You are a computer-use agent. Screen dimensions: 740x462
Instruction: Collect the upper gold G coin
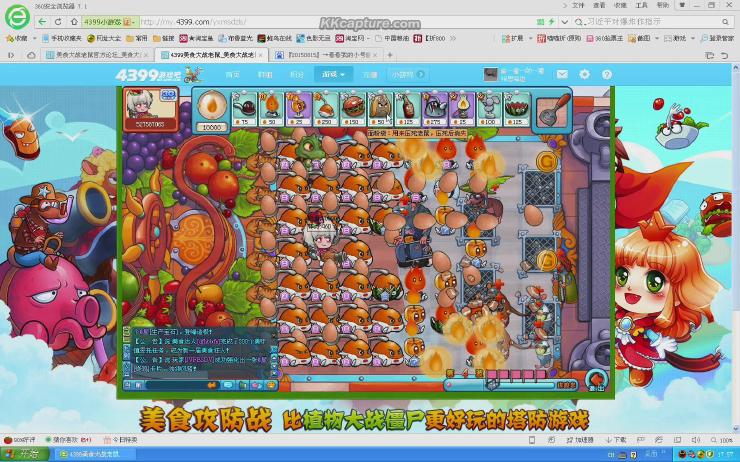point(547,161)
